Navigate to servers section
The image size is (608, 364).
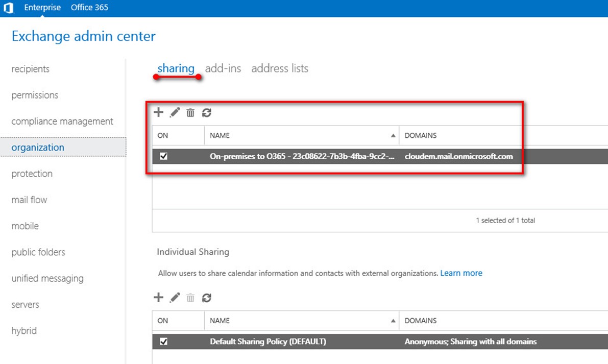(x=26, y=305)
